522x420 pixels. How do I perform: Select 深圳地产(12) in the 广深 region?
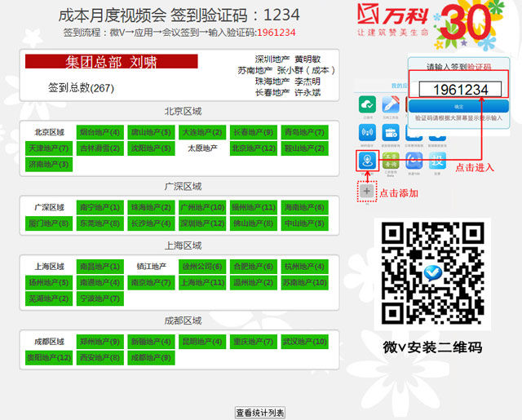click(x=202, y=224)
